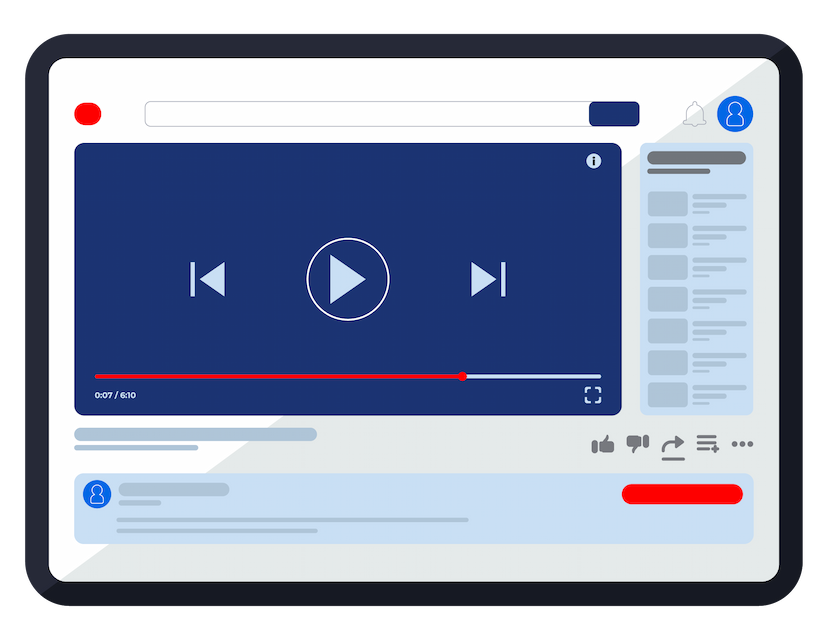Add the video to a playlist
828x640 pixels.
708,444
